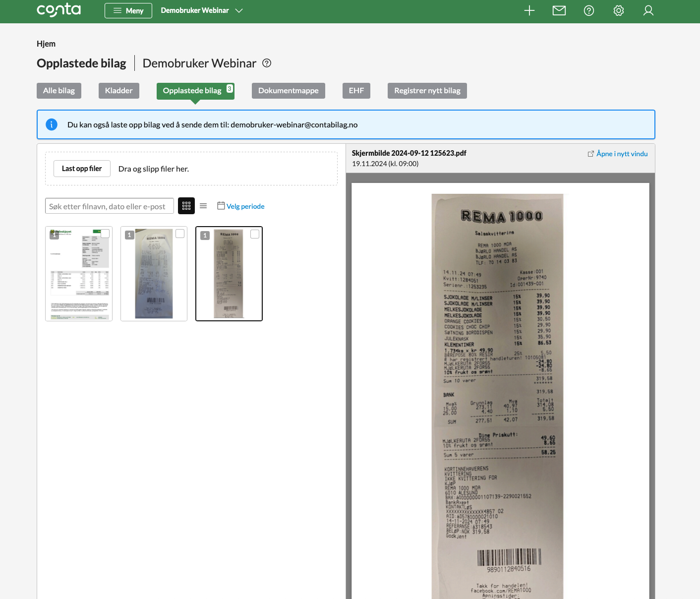Open the Meny hamburger menu
The width and height of the screenshot is (700, 599).
coord(128,10)
